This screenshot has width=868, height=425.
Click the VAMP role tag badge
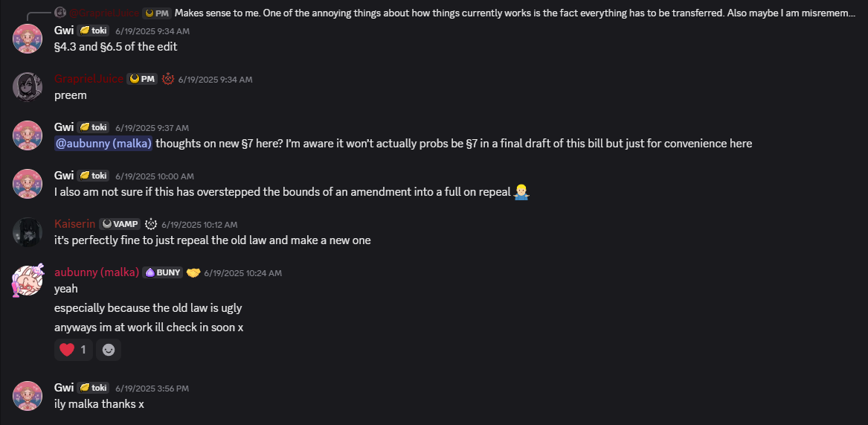pos(120,225)
